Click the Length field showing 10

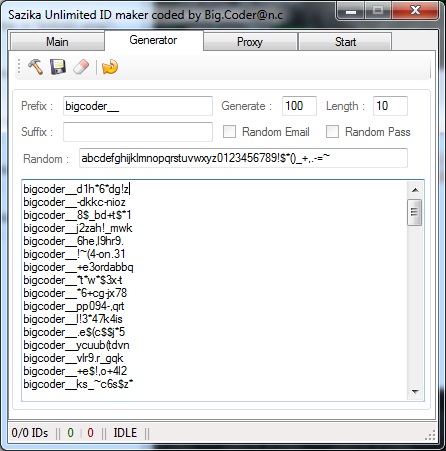coord(390,106)
